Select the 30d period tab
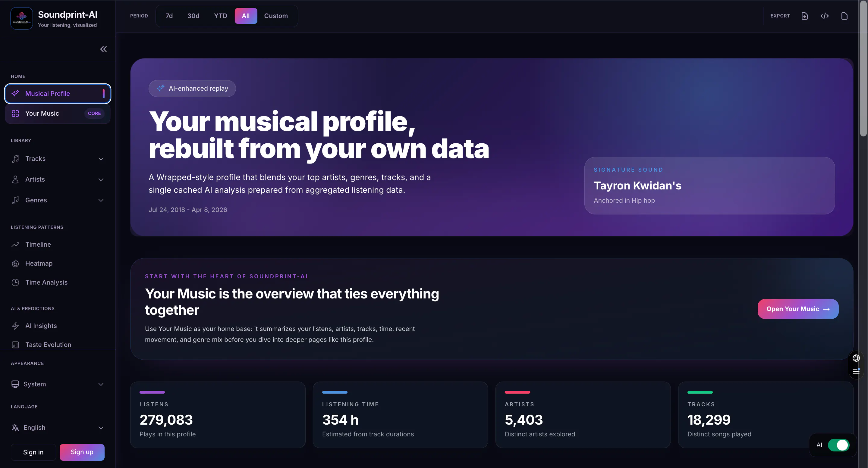868x468 pixels. (x=193, y=16)
